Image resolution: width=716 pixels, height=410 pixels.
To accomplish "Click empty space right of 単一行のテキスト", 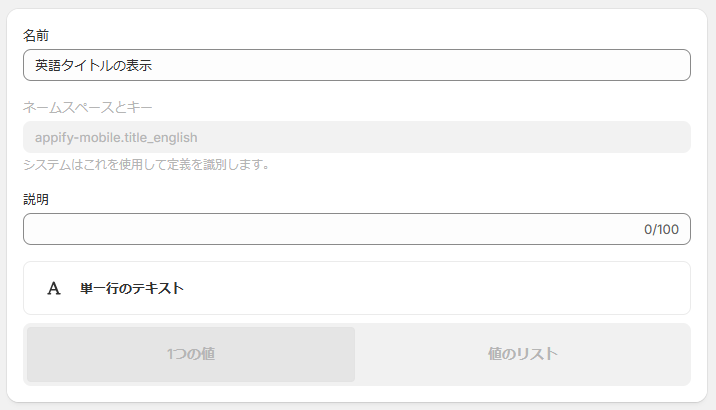I will point(434,288).
